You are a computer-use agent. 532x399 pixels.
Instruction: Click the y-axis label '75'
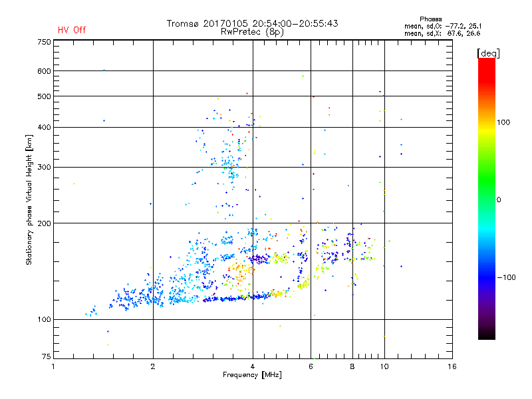47,356
